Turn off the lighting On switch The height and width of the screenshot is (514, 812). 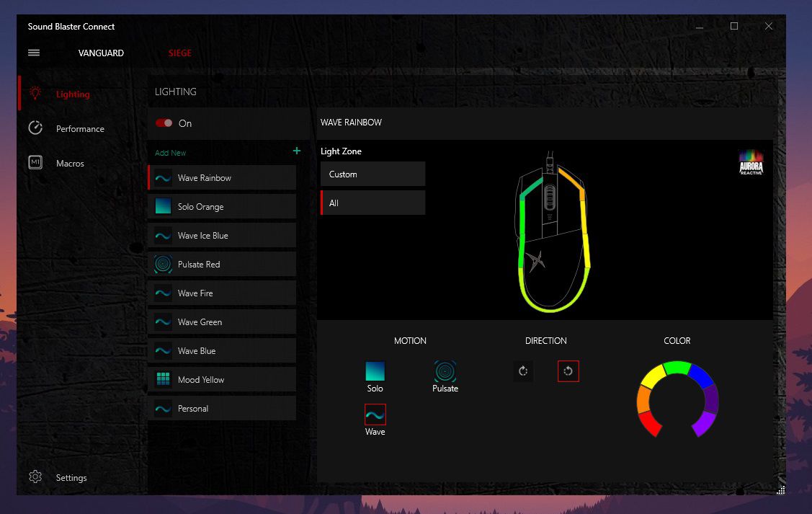pyautogui.click(x=164, y=123)
